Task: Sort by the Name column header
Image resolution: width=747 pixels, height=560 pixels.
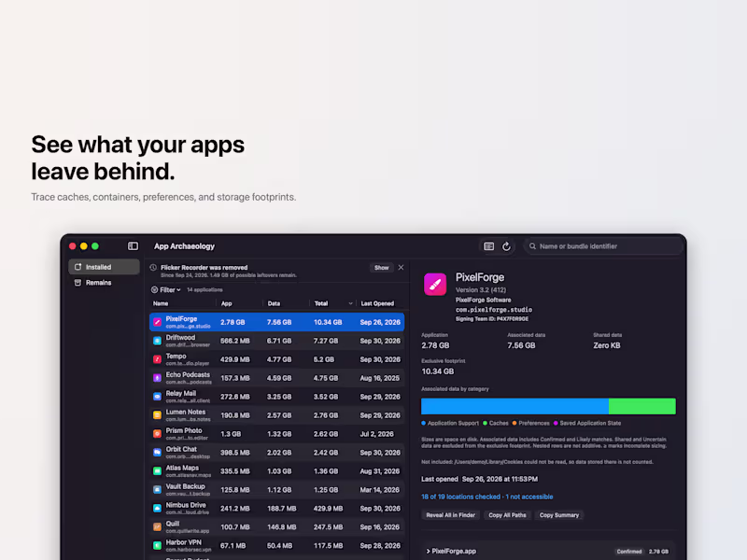Action: pos(161,303)
